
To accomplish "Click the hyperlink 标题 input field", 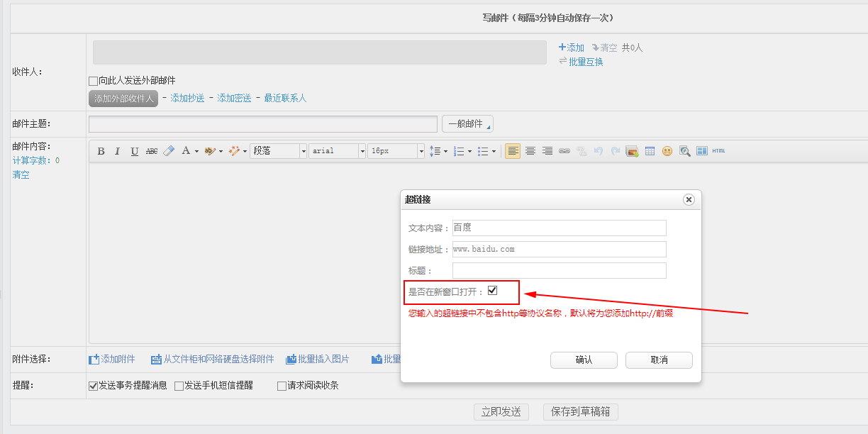I will (559, 271).
